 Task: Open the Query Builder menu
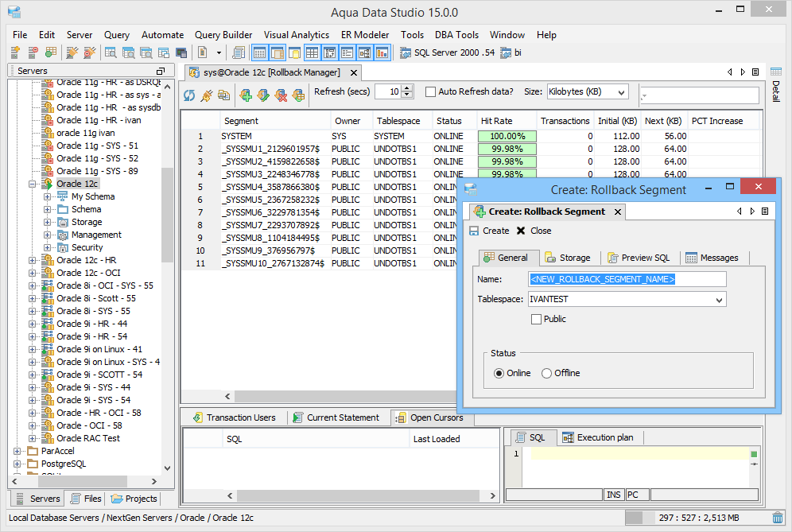223,35
